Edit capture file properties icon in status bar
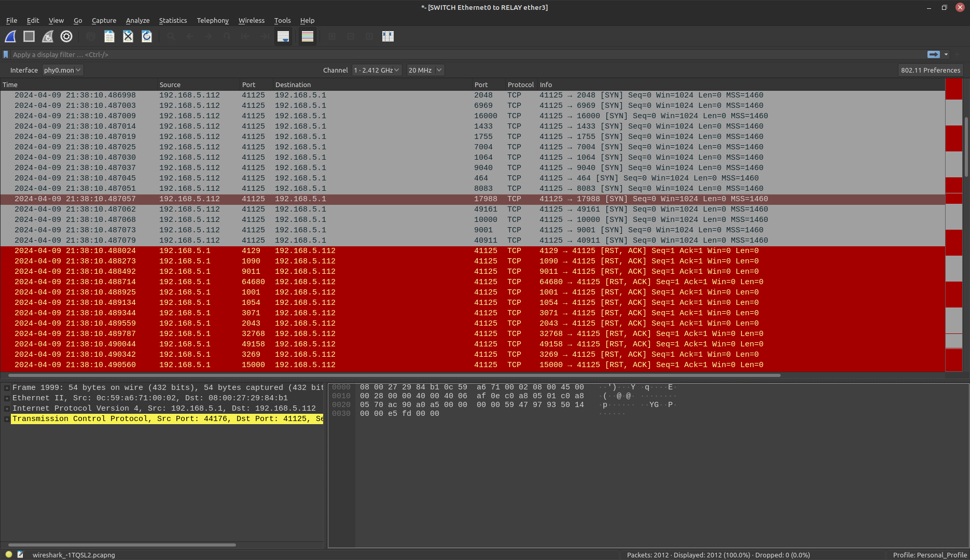Image resolution: width=970 pixels, height=560 pixels. click(20, 554)
